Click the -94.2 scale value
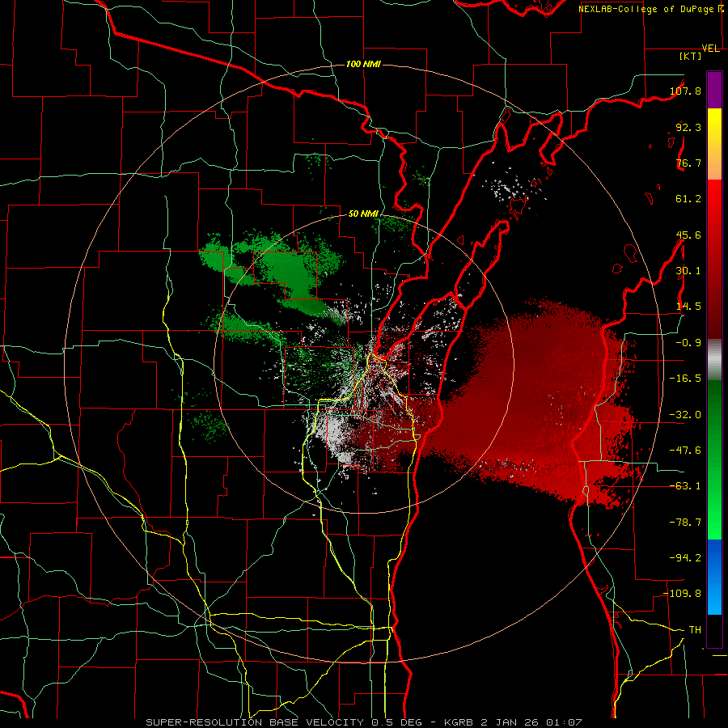The image size is (728, 728). pos(685,558)
